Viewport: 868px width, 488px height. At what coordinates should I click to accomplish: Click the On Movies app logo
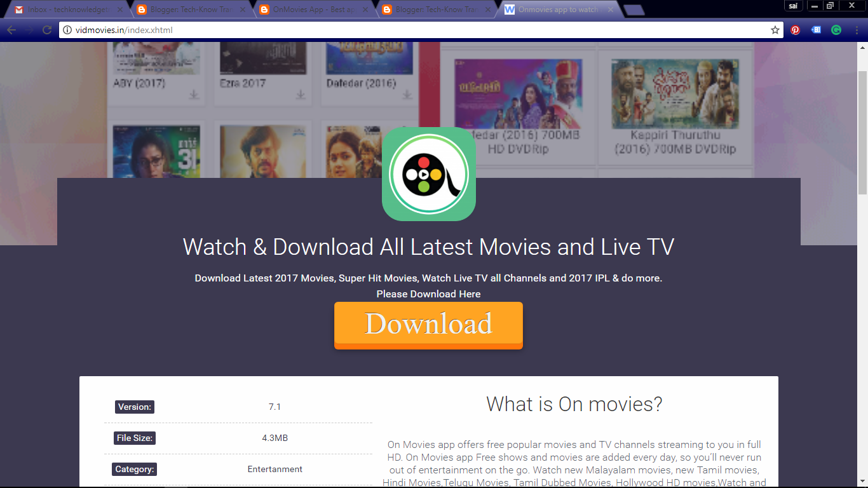pos(429,174)
